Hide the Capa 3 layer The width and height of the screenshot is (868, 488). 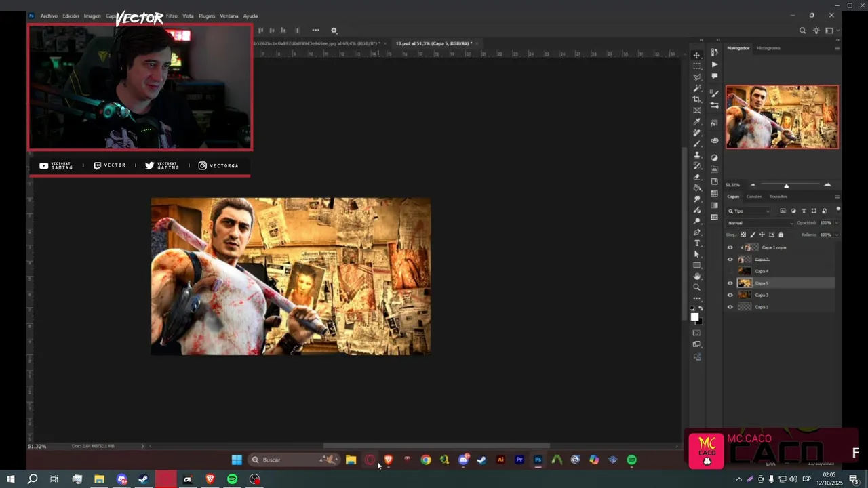click(x=730, y=295)
